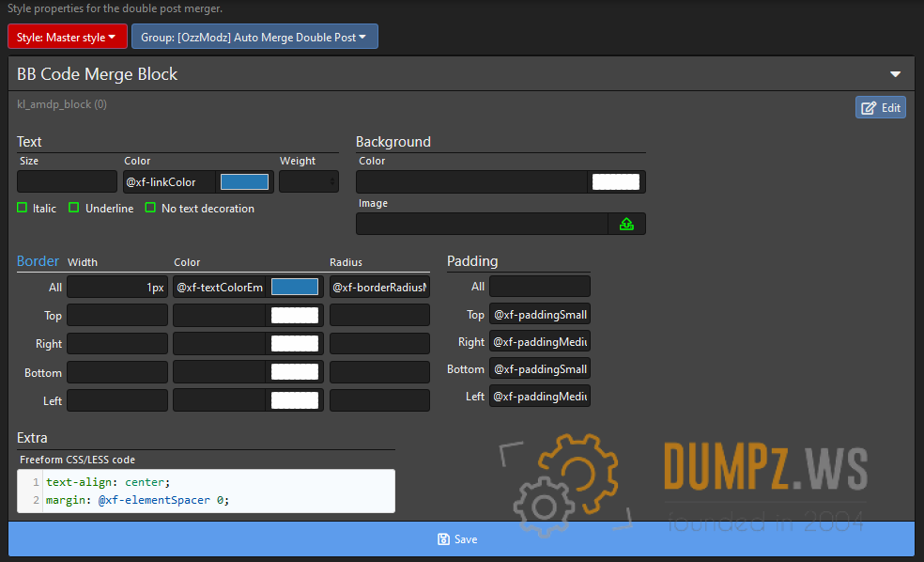This screenshot has height=562, width=924.
Task: Open the Group Auto Merge Double Post dropdown
Action: coord(254,38)
